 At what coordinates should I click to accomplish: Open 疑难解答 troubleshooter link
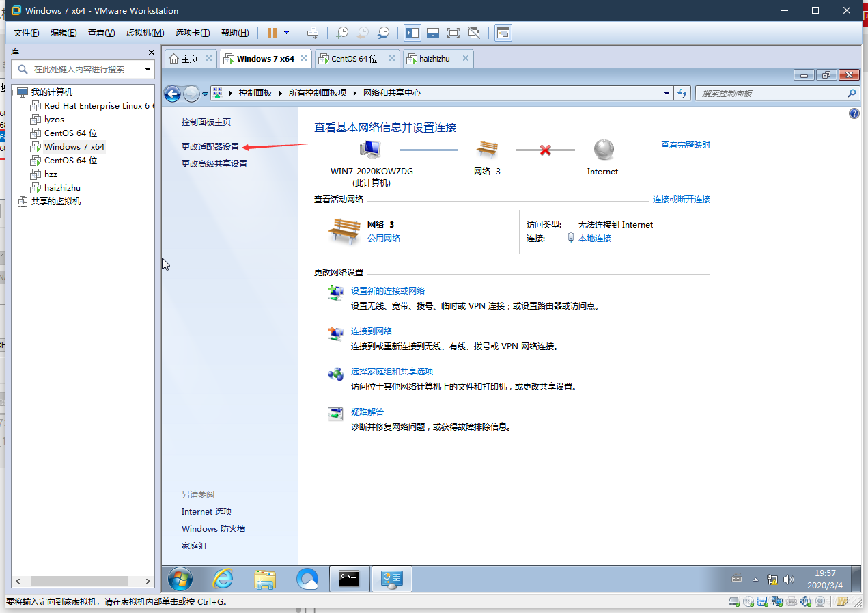click(x=367, y=412)
